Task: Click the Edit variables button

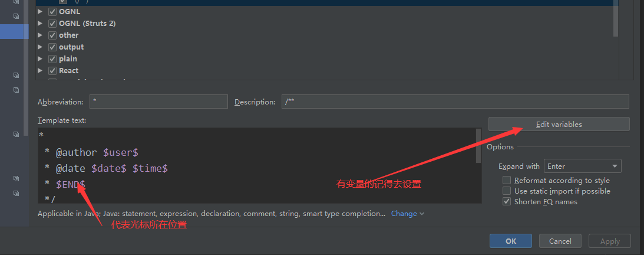Action: point(559,125)
